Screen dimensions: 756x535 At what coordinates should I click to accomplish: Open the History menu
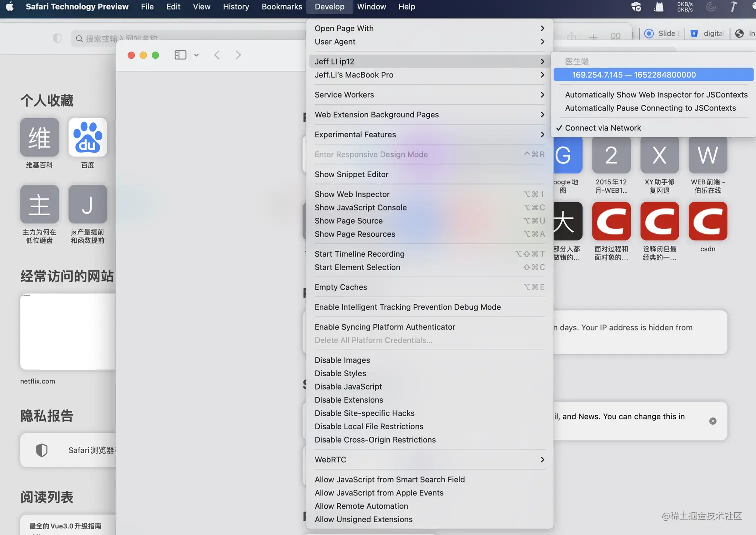click(x=236, y=7)
